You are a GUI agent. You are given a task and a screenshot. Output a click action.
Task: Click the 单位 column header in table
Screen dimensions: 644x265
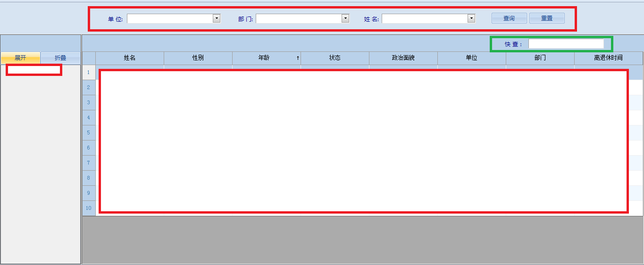[472, 58]
